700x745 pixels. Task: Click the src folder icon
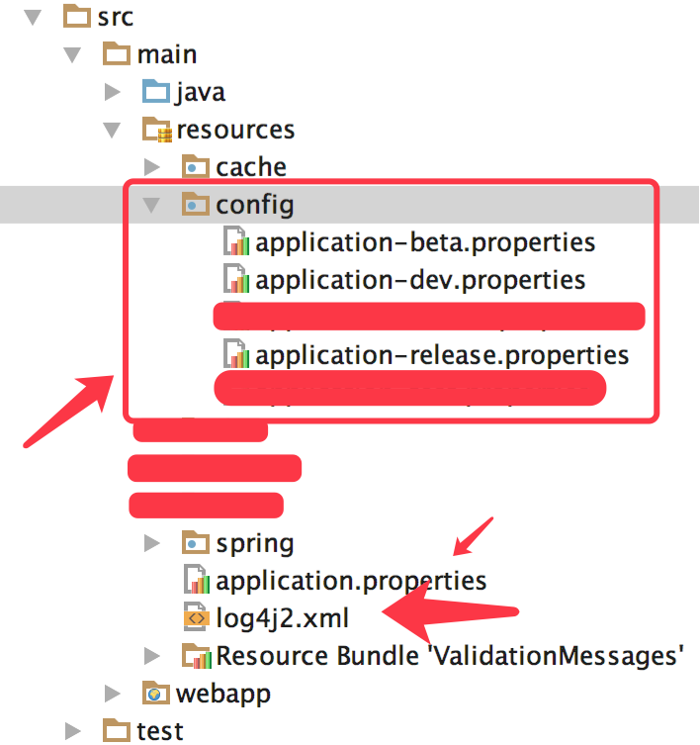pos(77,17)
